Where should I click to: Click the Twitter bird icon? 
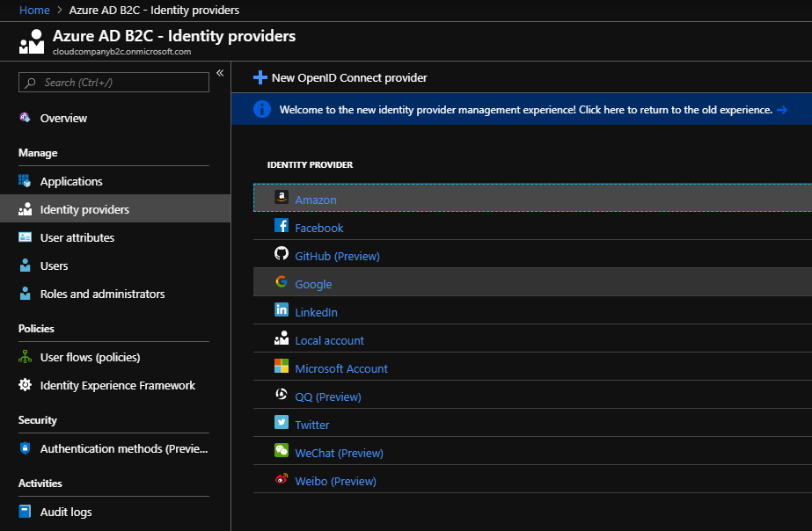[x=281, y=425]
